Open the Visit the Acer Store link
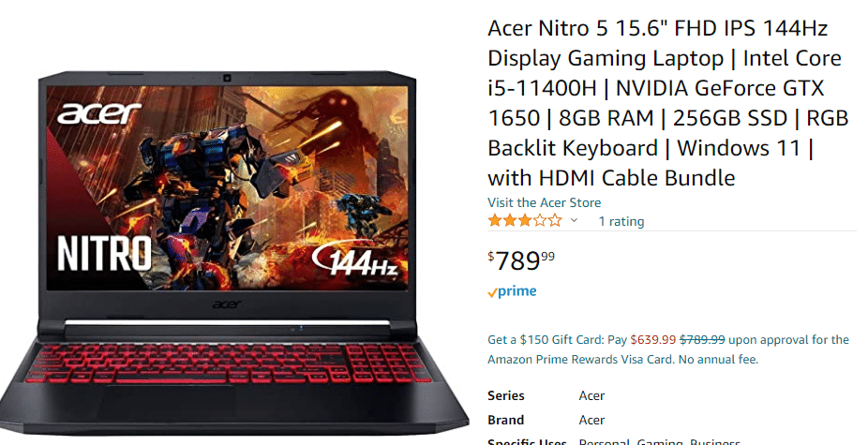This screenshot has height=445, width=868. (545, 202)
